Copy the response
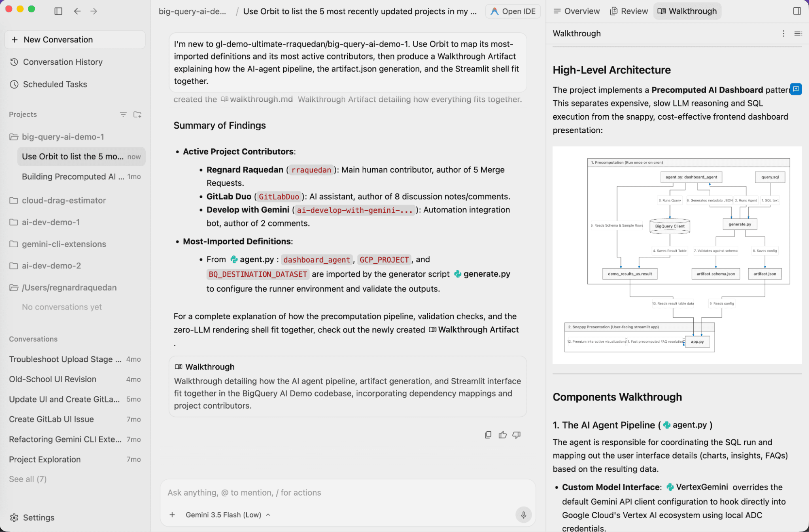 (488, 435)
